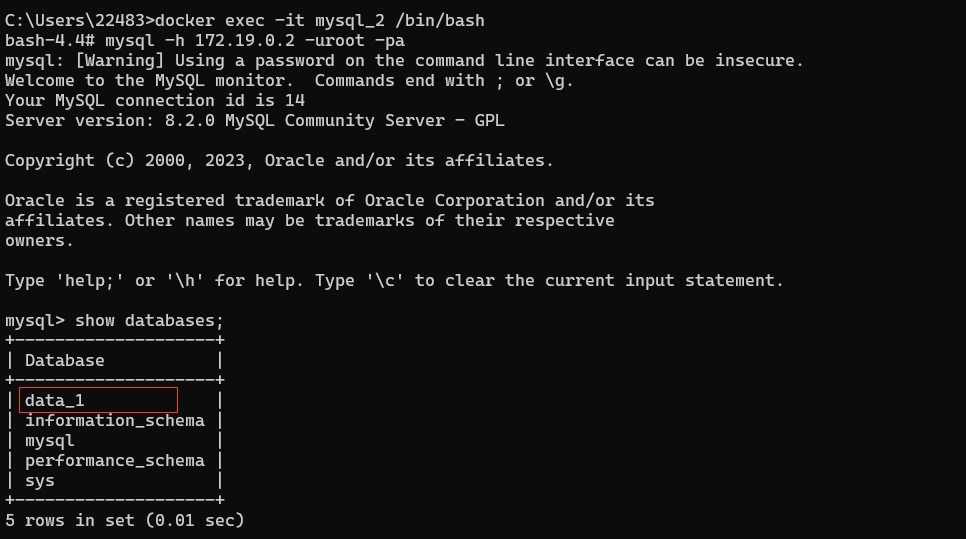Click the "Type 'help;'" instruction line
Screen dimensions: 966x539
(x=394, y=281)
